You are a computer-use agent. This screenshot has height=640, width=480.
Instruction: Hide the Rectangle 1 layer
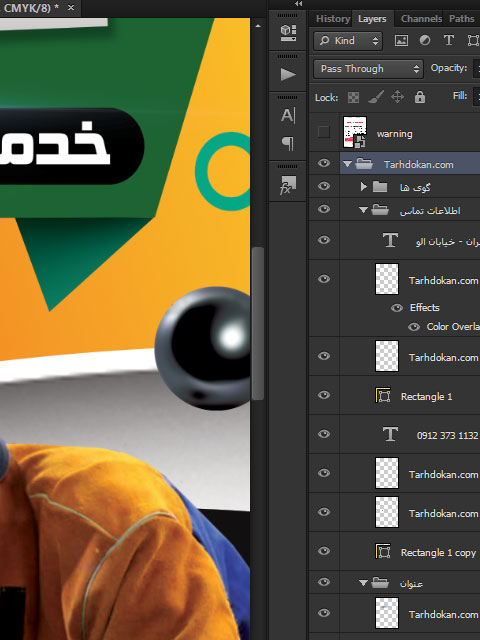pyautogui.click(x=324, y=395)
